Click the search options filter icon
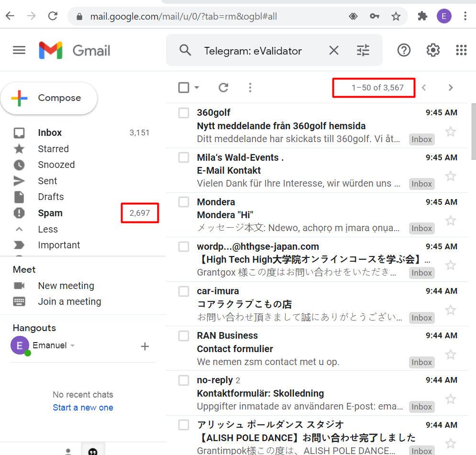This screenshot has height=455, width=476. (363, 50)
